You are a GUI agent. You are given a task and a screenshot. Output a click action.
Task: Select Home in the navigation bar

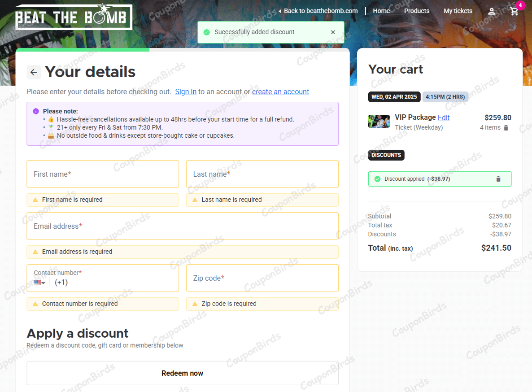(381, 11)
